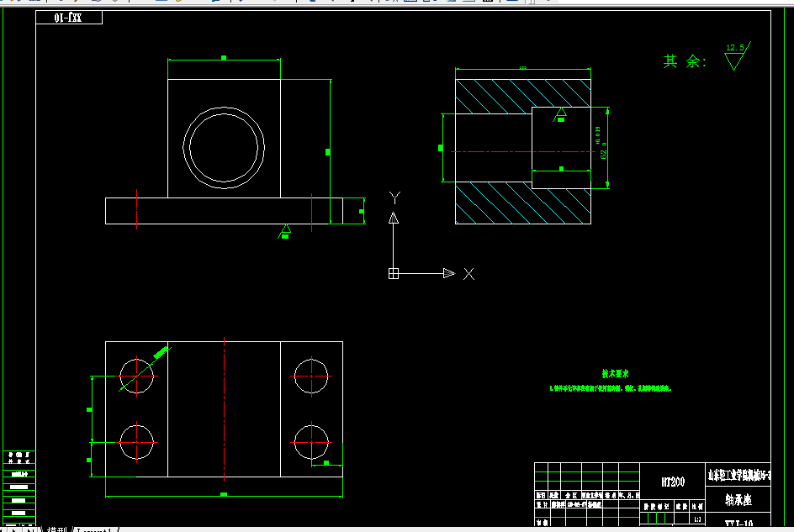Image resolution: width=794 pixels, height=532 pixels.
Task: Select the green grip on the plan view bottom dimension
Action: coord(224,494)
